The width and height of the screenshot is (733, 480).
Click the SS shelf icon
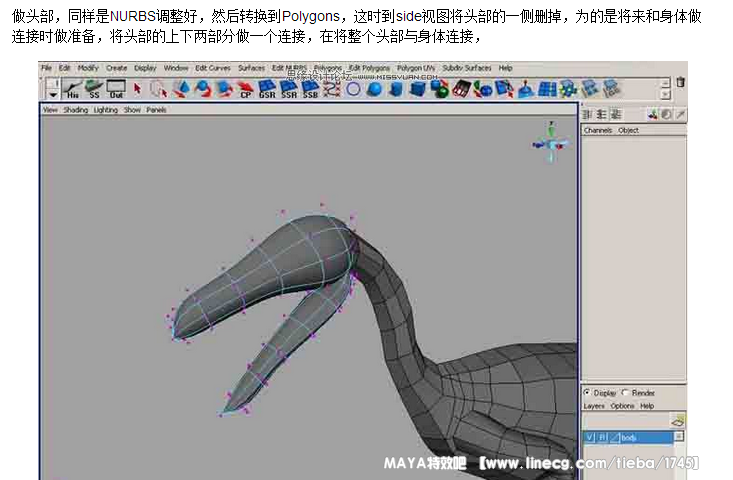[x=94, y=89]
